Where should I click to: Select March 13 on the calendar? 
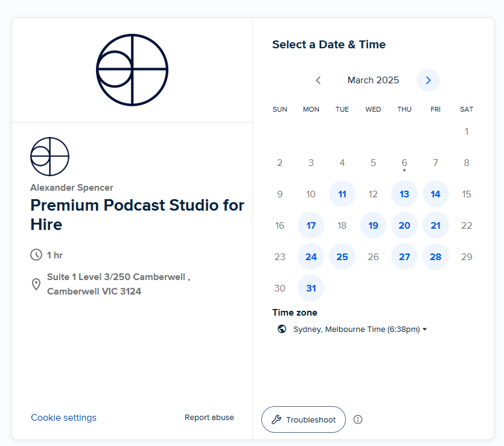pyautogui.click(x=404, y=194)
